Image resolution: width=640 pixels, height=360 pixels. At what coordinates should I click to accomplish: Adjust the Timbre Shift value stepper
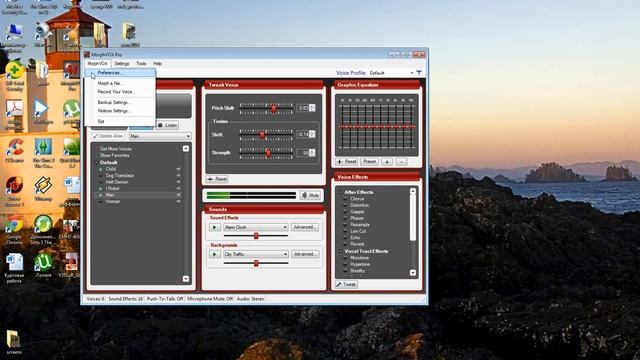(312, 134)
